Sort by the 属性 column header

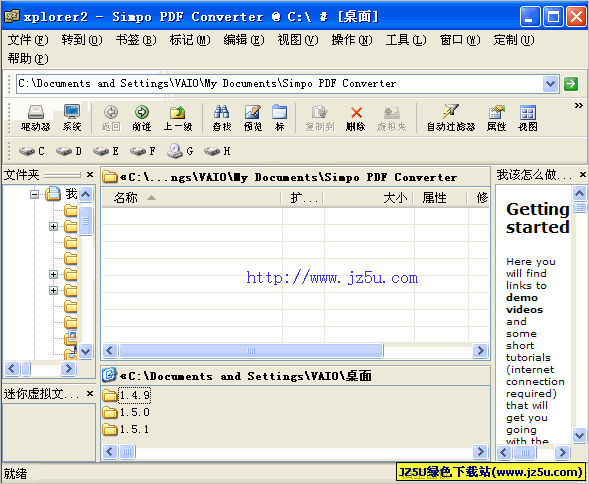(440, 197)
